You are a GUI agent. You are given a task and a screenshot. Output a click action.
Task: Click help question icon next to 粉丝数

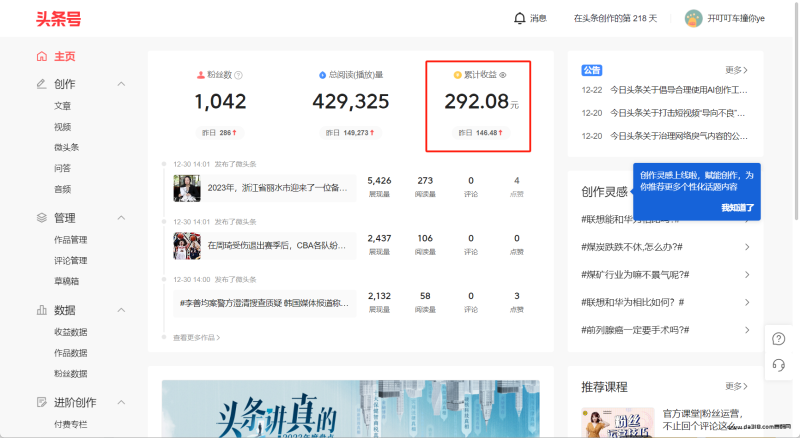click(238, 75)
